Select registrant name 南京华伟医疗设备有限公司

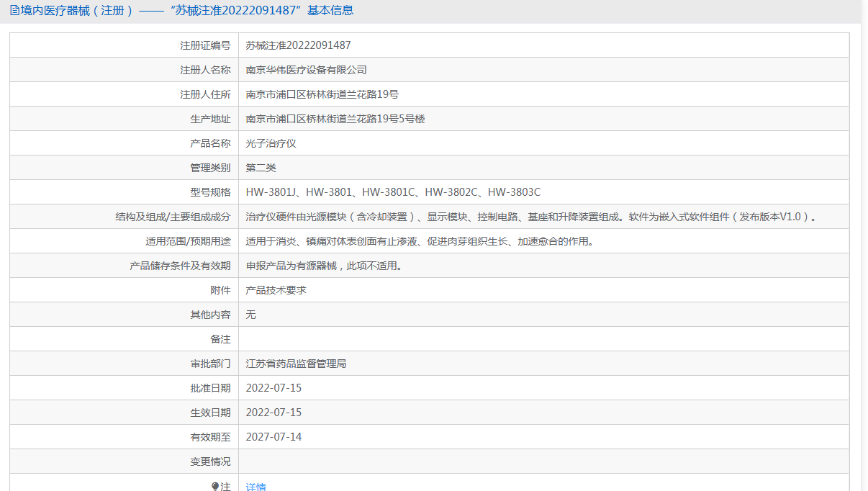tap(307, 70)
